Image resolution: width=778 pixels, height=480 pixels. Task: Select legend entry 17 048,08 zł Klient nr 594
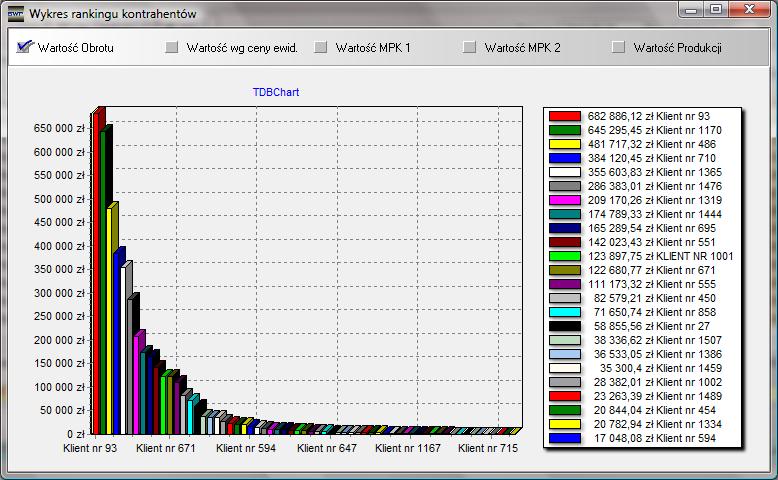coord(654,438)
